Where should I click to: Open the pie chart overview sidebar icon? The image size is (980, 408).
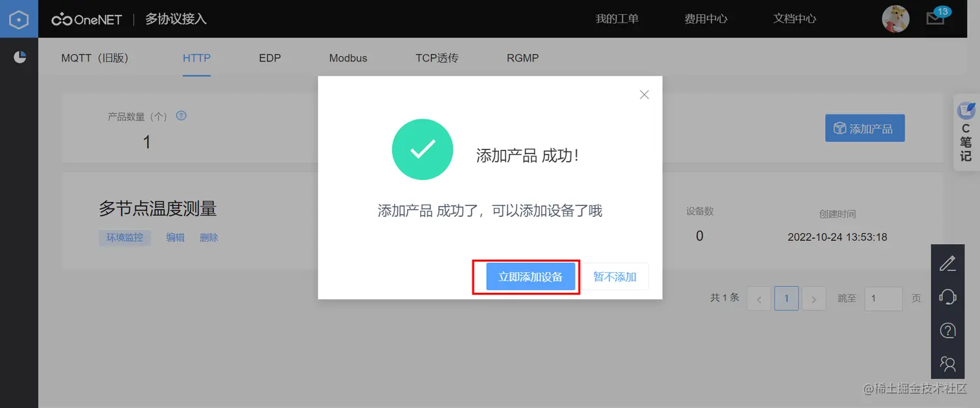(19, 57)
